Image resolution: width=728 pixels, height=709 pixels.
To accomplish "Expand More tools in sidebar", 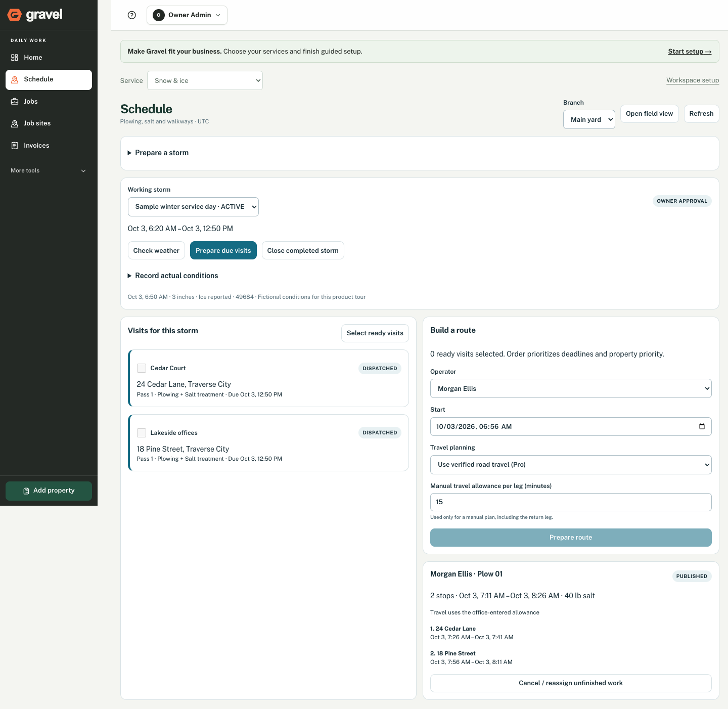I will click(x=49, y=171).
